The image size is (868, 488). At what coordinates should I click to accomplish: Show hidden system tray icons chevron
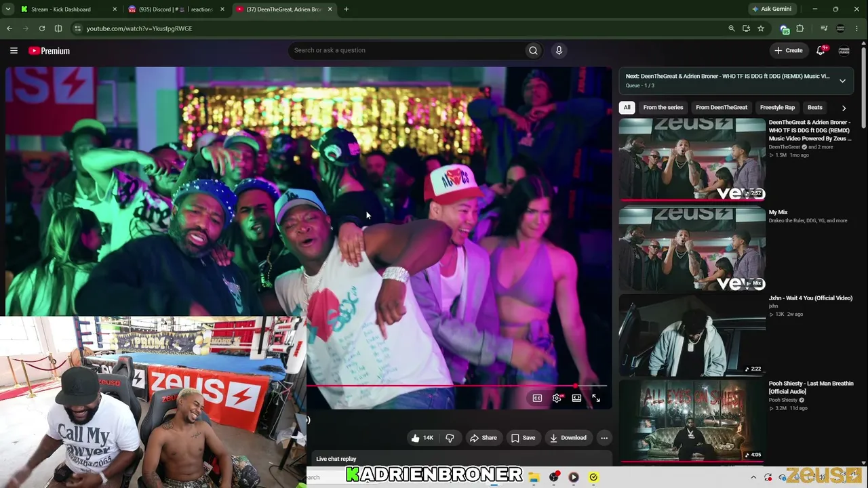coord(753,477)
